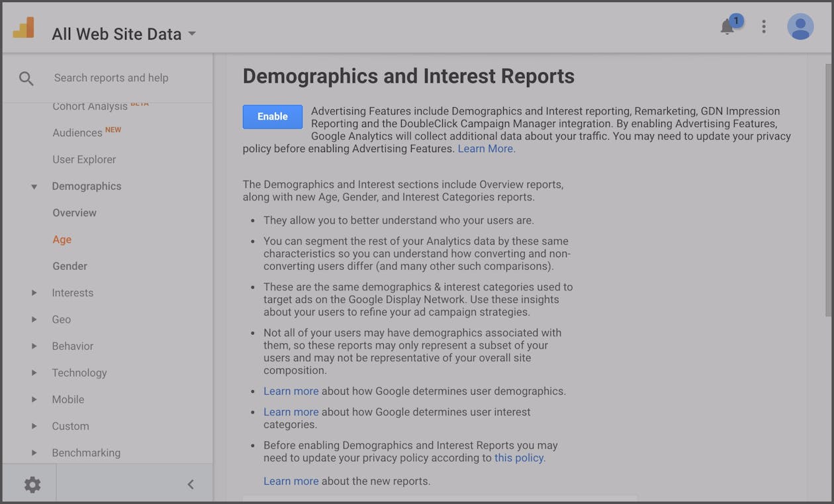Open the All Web Site Data dropdown
The height and width of the screenshot is (504, 834).
124,34
